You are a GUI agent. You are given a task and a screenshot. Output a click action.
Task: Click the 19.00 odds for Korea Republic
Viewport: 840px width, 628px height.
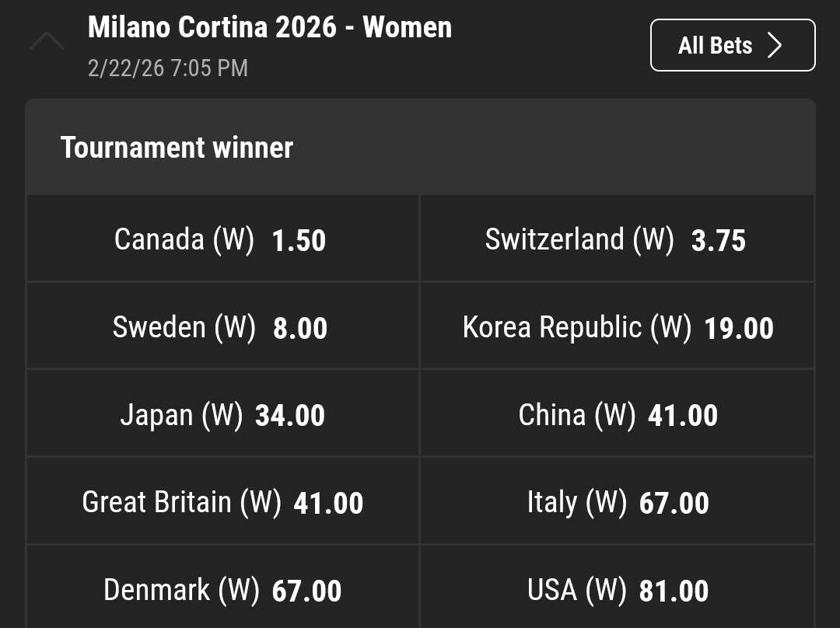point(738,328)
